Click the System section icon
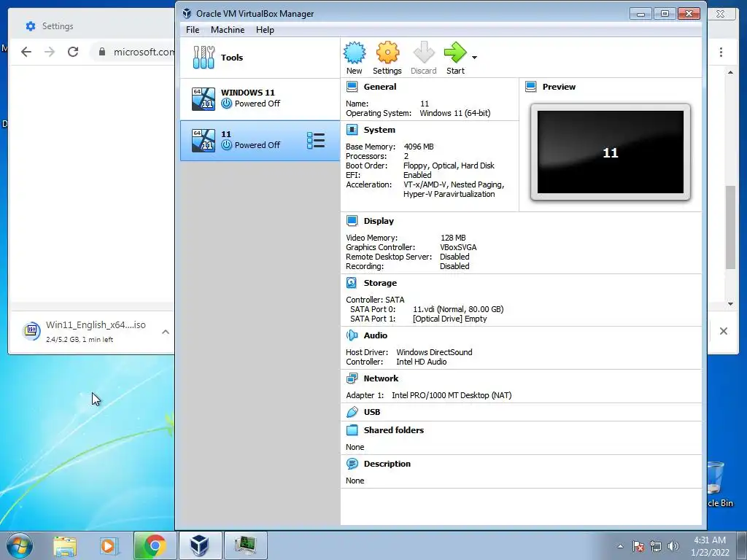Image resolution: width=747 pixels, height=560 pixels. 352,130
